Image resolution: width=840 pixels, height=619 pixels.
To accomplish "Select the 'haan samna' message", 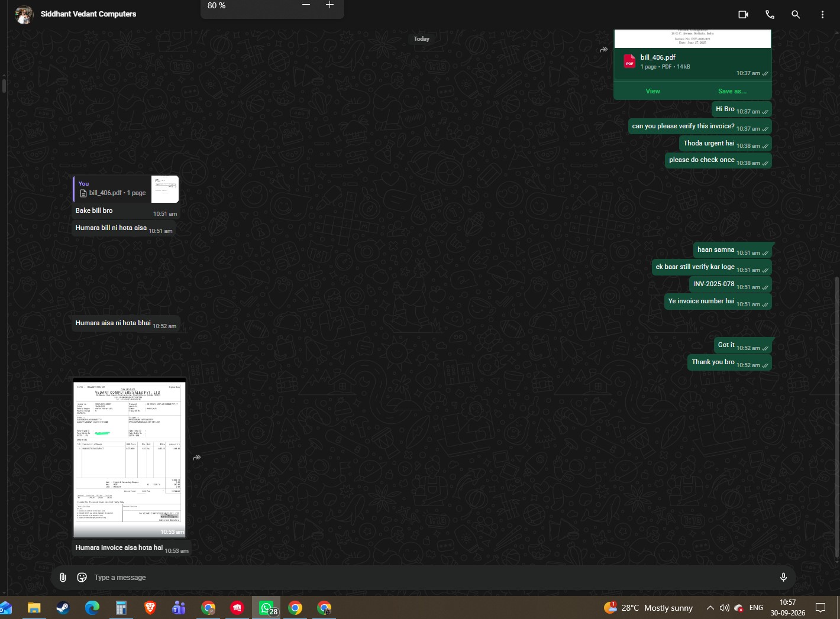I will 732,251.
